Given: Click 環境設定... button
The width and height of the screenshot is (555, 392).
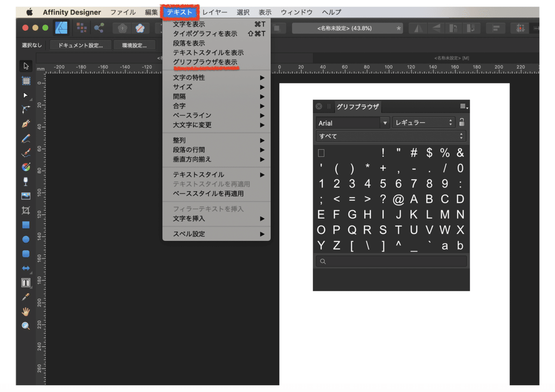Looking at the screenshot, I should [134, 45].
